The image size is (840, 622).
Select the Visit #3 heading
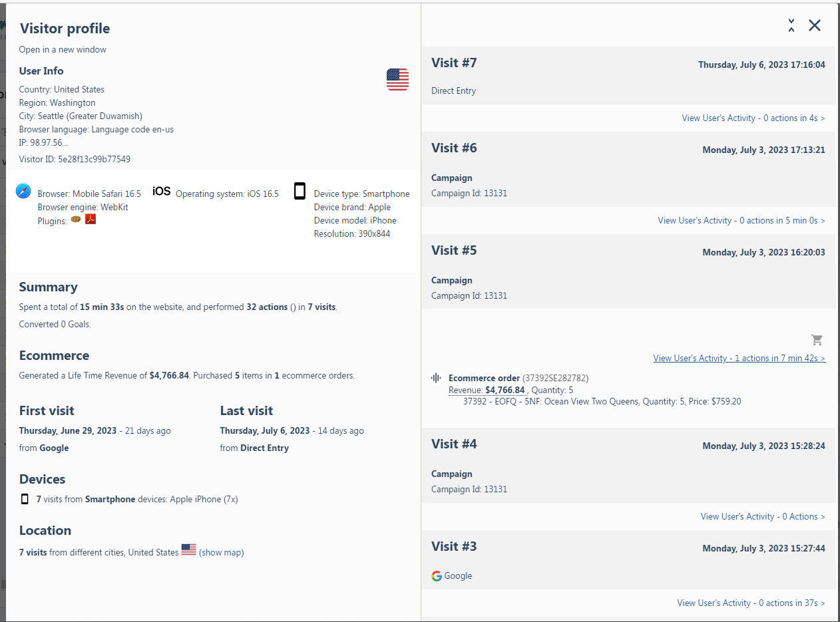tap(454, 546)
